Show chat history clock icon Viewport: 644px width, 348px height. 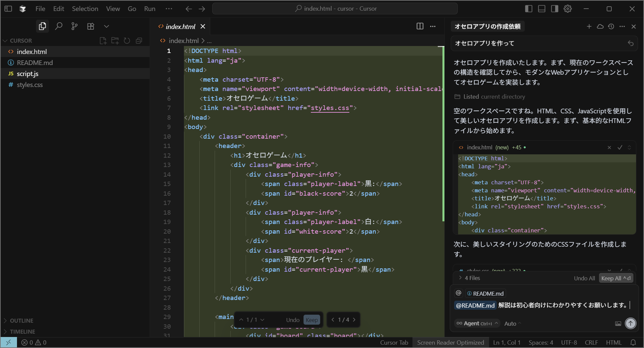611,26
